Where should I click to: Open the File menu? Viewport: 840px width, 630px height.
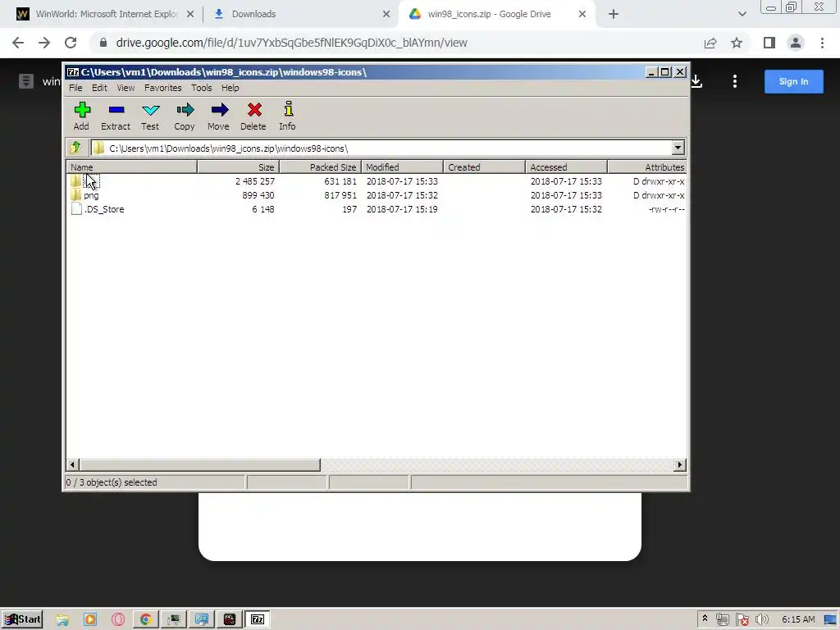click(75, 88)
